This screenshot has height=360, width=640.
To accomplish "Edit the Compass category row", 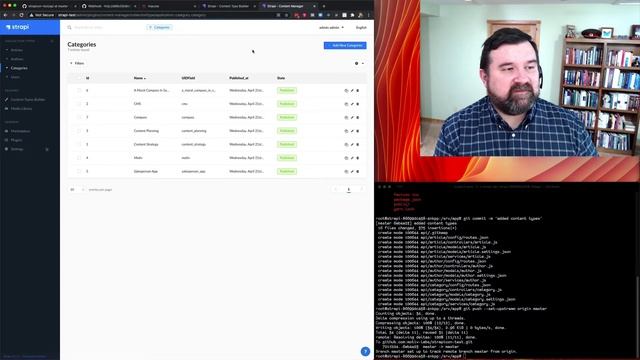I will click(x=352, y=118).
